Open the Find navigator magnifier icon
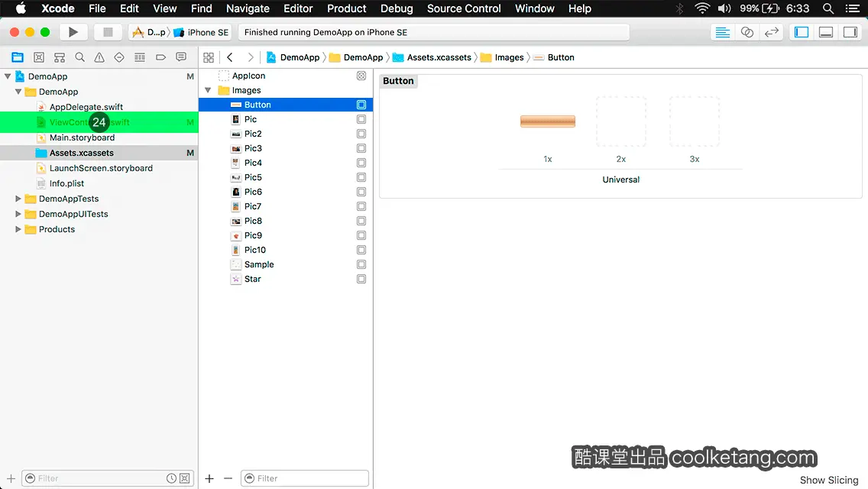The height and width of the screenshot is (489, 868). [79, 57]
